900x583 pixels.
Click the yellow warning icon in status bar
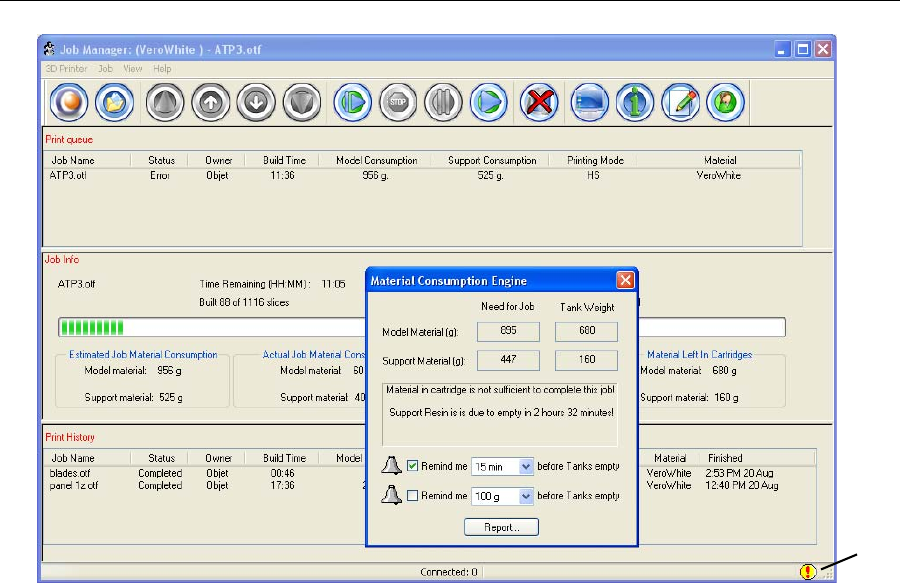point(807,572)
